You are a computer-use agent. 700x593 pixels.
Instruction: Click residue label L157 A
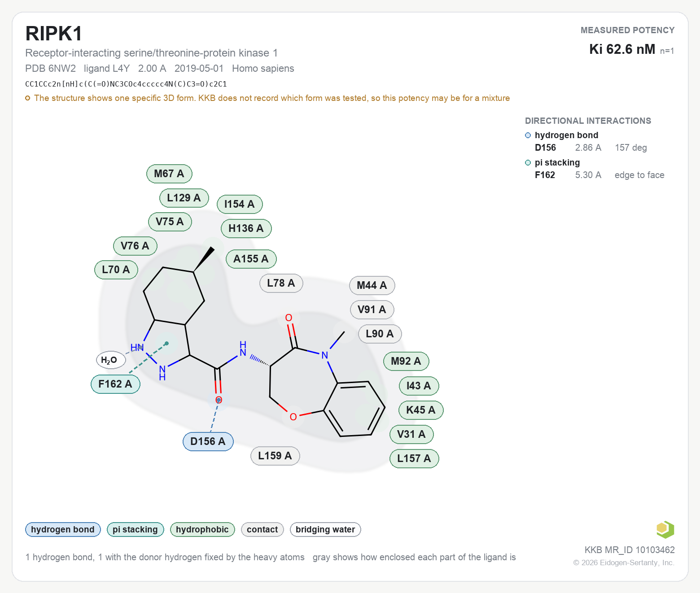414,458
